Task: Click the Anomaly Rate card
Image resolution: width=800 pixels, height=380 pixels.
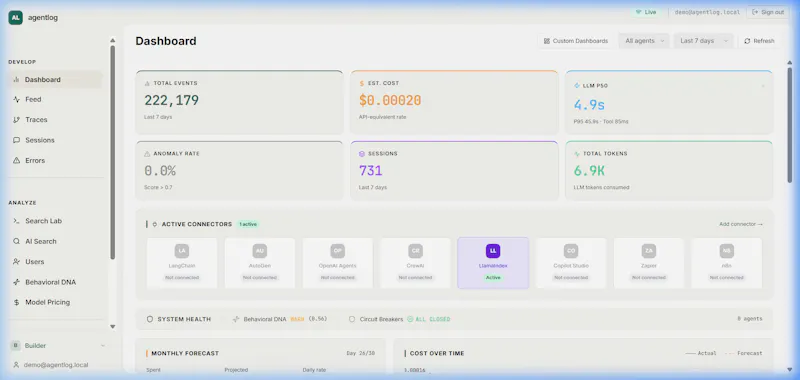Action: pyautogui.click(x=239, y=170)
